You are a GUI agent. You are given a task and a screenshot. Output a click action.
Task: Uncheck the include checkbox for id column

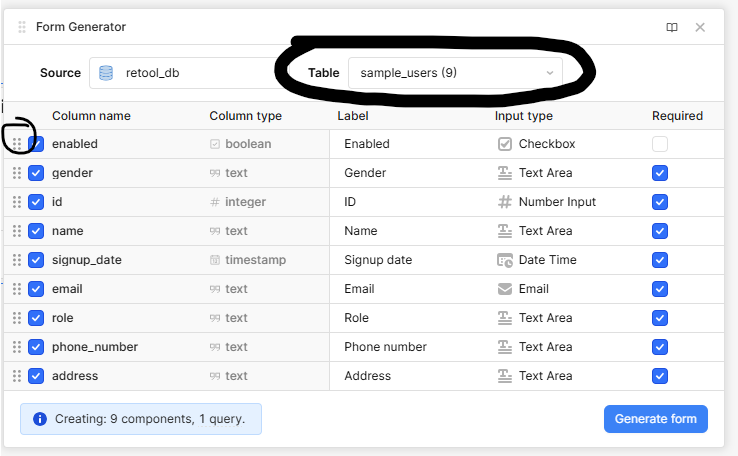(x=36, y=202)
